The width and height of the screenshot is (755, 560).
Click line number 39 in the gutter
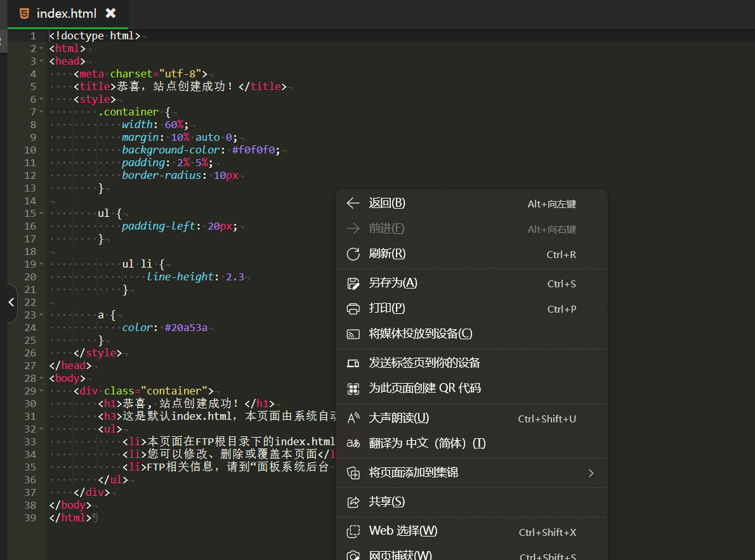pyautogui.click(x=30, y=518)
